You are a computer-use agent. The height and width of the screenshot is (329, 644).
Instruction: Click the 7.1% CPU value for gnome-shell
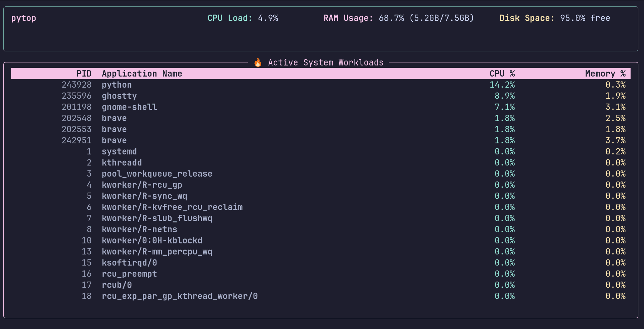505,107
